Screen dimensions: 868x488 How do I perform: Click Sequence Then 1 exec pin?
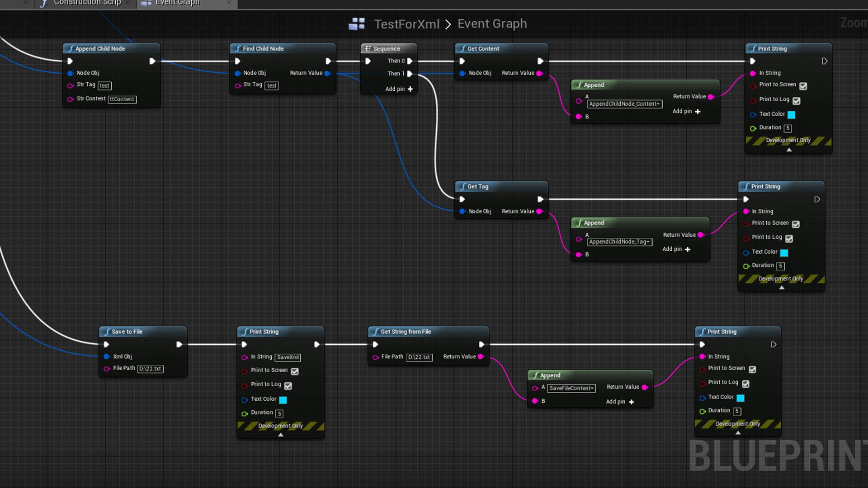point(410,74)
